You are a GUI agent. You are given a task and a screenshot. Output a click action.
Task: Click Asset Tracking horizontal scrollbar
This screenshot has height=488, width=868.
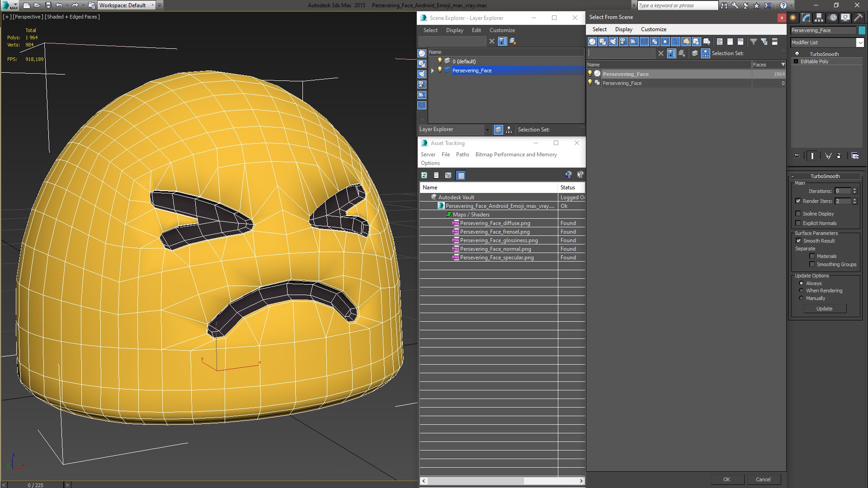pos(502,481)
